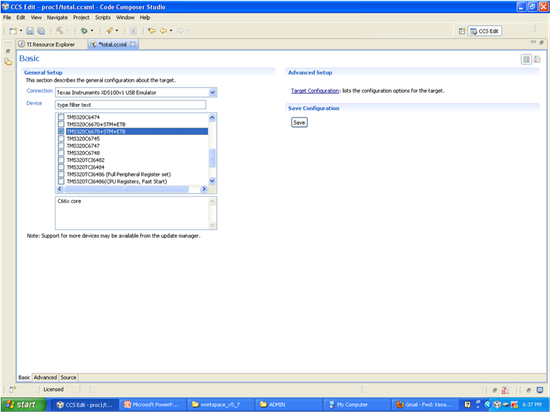
Task: Check the TMS320C6474 device checkbox
Action: pos(61,117)
